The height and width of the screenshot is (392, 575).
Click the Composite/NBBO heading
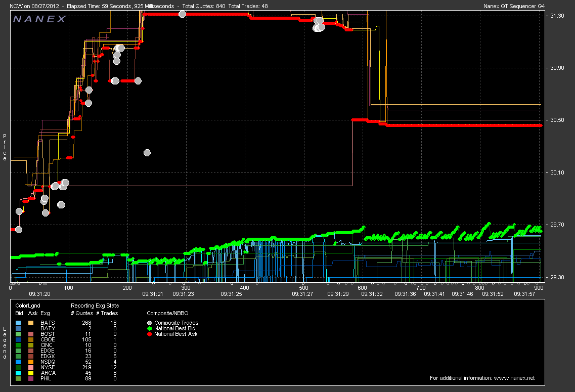[x=167, y=314]
